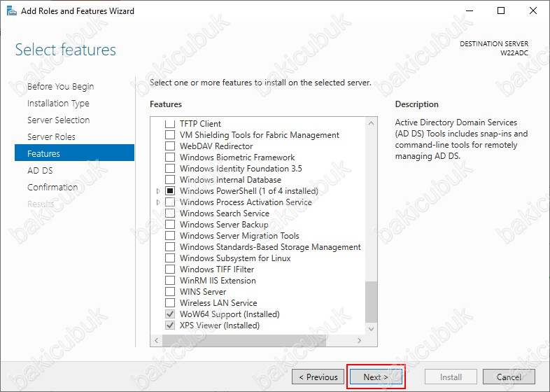
Task: Select Windows Standards-Based Storage Management checkbox
Action: (170, 247)
